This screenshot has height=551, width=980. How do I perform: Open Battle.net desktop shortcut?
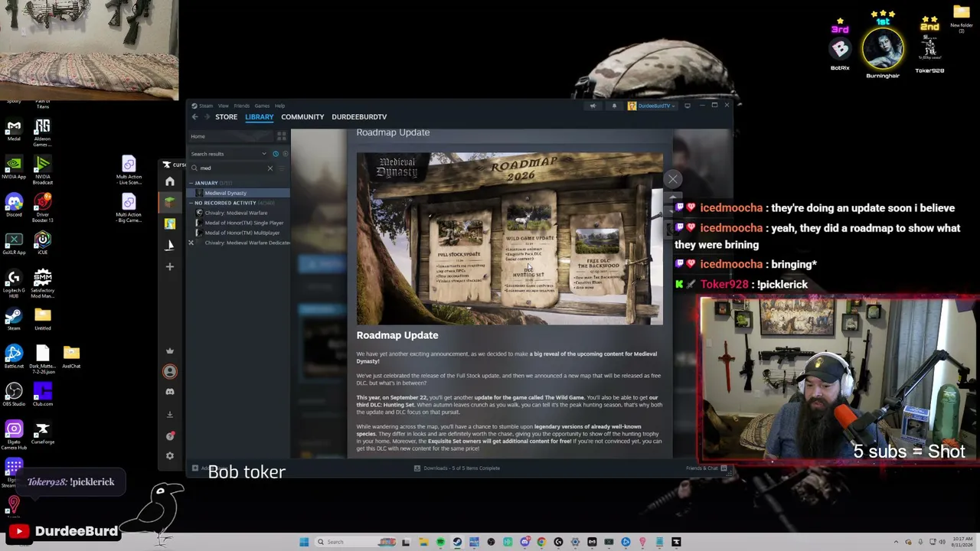coord(14,357)
